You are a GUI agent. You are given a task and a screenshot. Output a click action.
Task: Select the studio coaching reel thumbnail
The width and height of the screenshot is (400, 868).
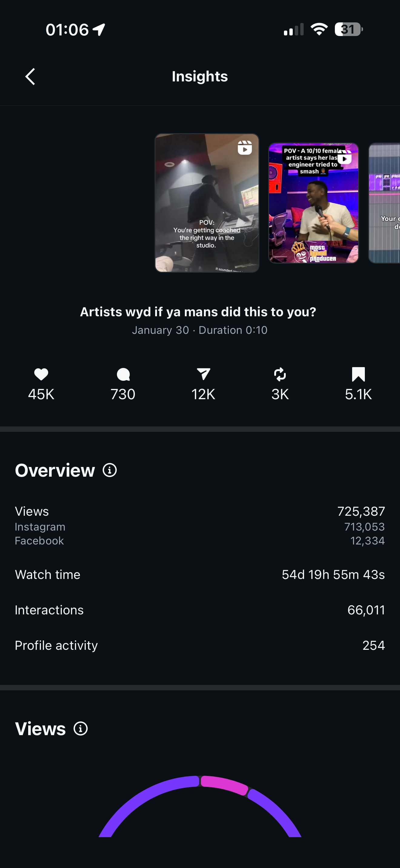tap(207, 203)
